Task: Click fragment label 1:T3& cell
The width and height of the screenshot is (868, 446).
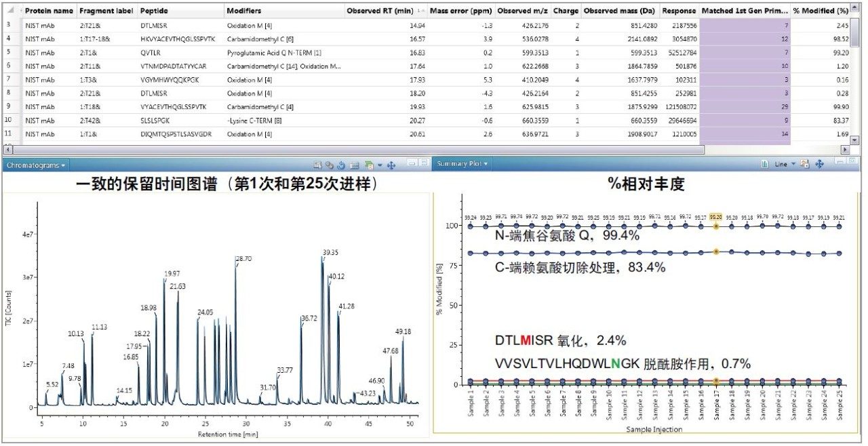Action: [x=106, y=79]
